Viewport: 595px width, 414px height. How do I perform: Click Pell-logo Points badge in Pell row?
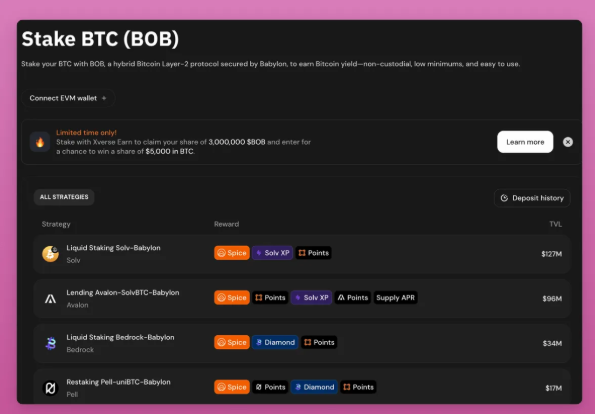(x=270, y=387)
